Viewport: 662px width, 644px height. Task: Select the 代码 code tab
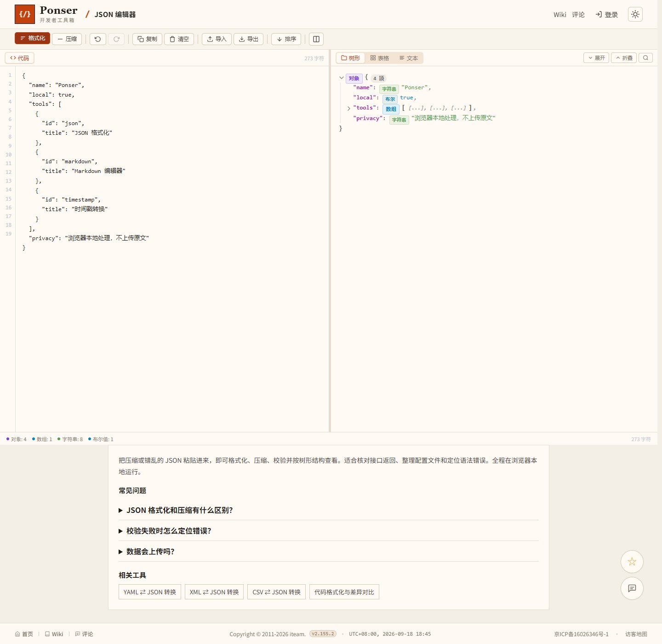pos(20,58)
